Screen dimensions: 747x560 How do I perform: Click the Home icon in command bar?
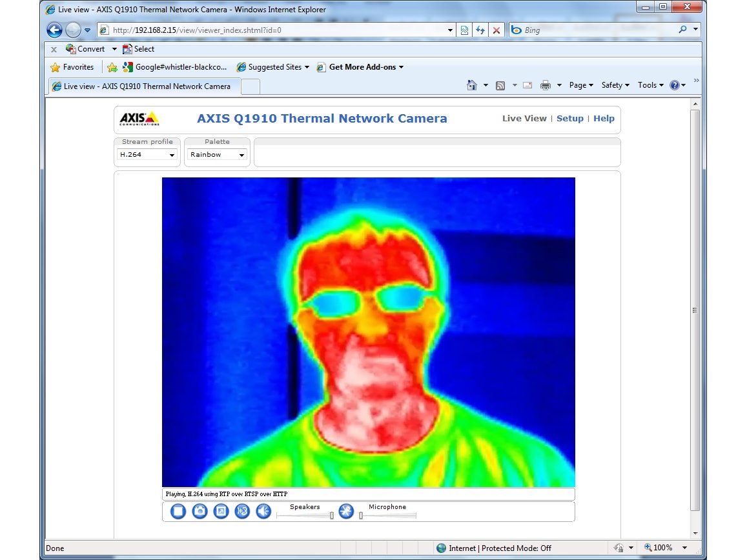point(472,85)
